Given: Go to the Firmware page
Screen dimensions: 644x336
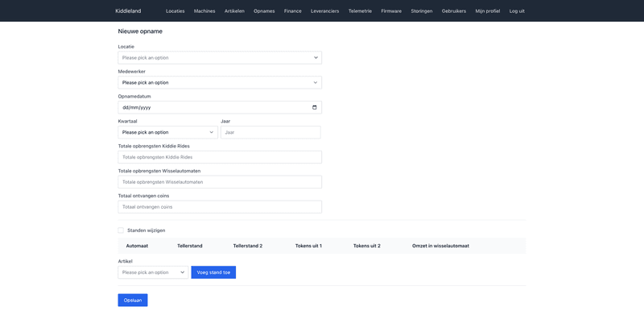Looking at the screenshot, I should [x=391, y=10].
